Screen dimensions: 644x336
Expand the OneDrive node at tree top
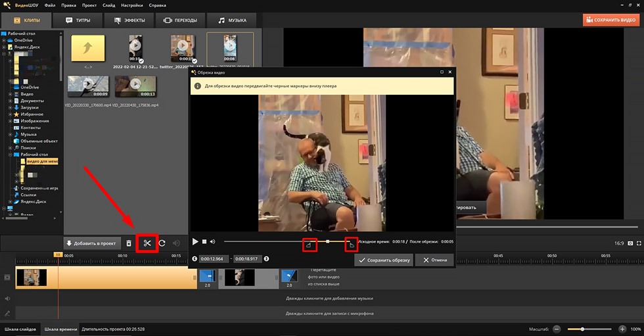pyautogui.click(x=4, y=40)
